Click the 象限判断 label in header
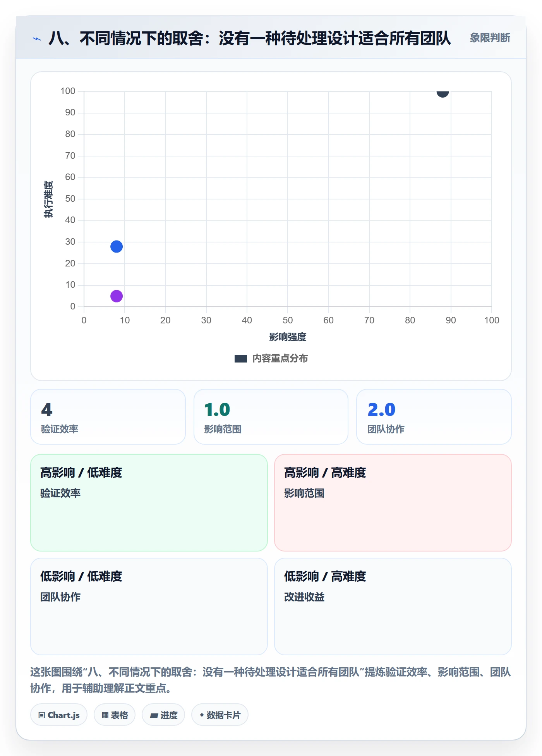Viewport: 542px width, 756px height. coord(490,38)
